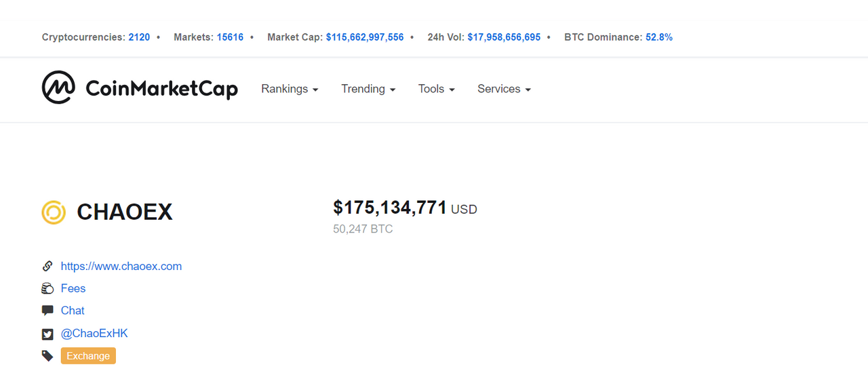The height and width of the screenshot is (384, 868).
Task: Open the https://www.chaoex.com link
Action: pos(121,266)
